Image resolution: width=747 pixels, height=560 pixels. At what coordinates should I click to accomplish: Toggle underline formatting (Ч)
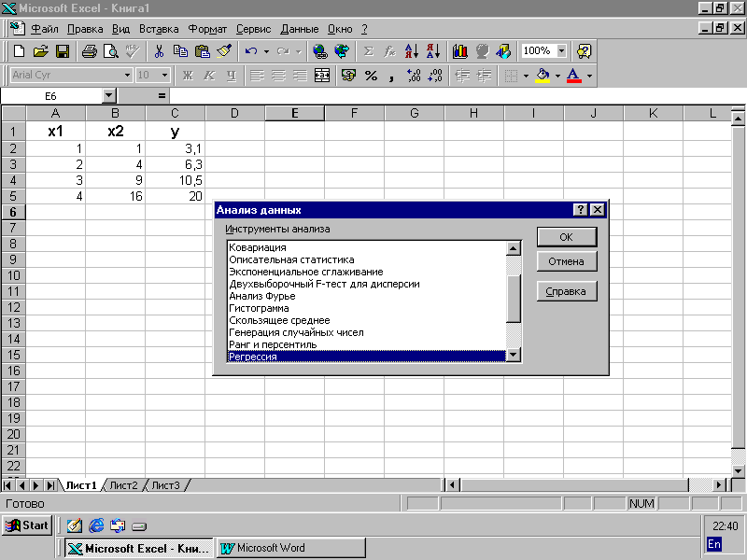click(231, 76)
